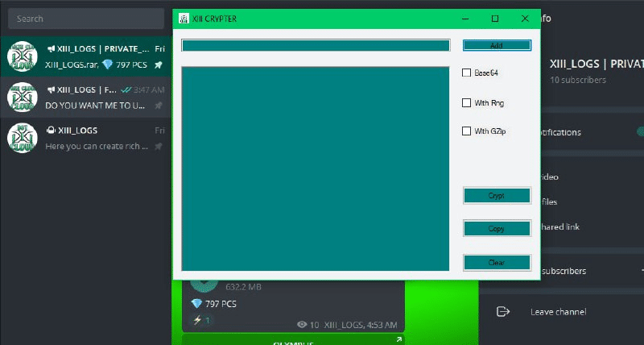Click the megaphone icon beside XIII_LOGS | PRIVATE
The width and height of the screenshot is (644, 345).
52,49
